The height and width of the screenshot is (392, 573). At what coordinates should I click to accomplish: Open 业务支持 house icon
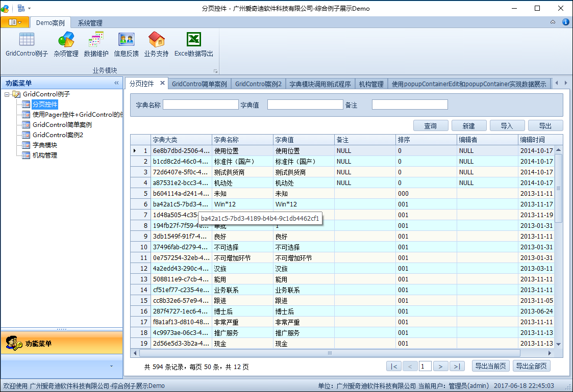(x=156, y=44)
